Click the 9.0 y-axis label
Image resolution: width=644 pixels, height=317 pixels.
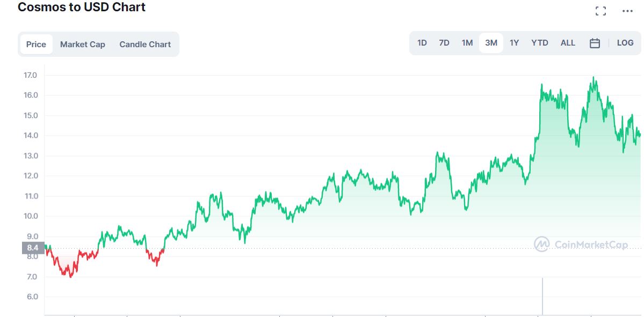(x=32, y=236)
